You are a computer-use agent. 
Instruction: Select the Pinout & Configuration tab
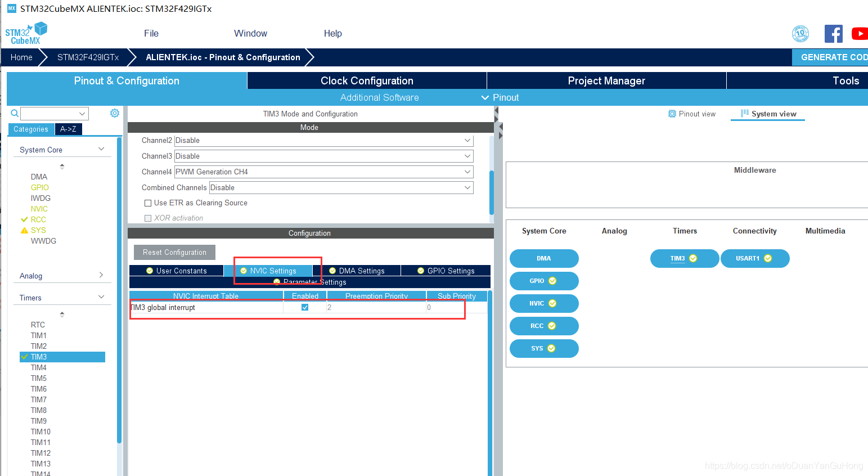pyautogui.click(x=127, y=80)
